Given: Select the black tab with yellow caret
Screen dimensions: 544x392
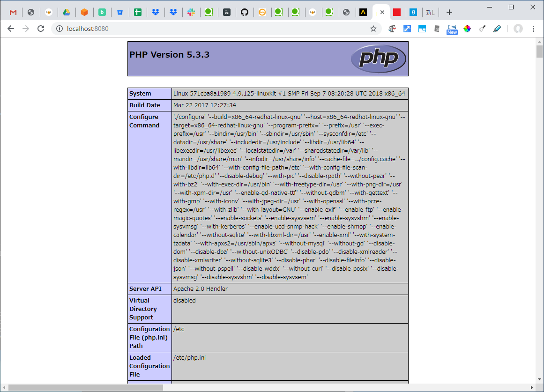Looking at the screenshot, I should coord(363,13).
